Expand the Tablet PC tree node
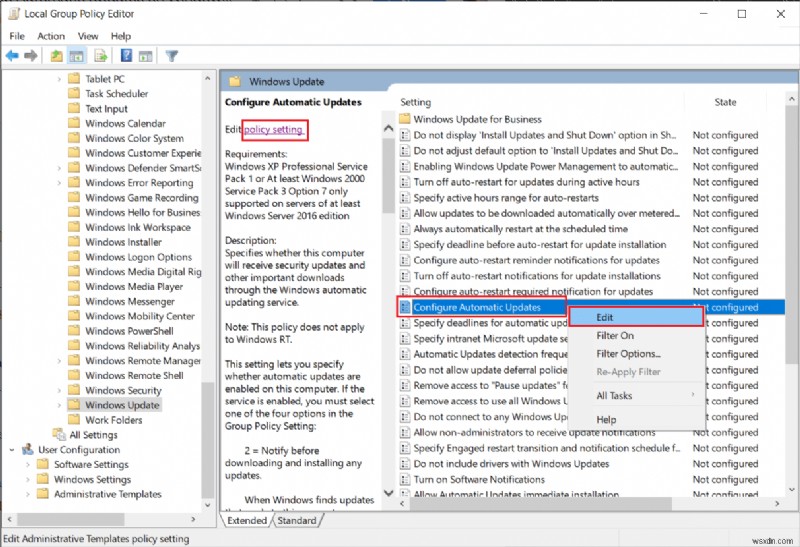The image size is (800, 547). pos(59,79)
